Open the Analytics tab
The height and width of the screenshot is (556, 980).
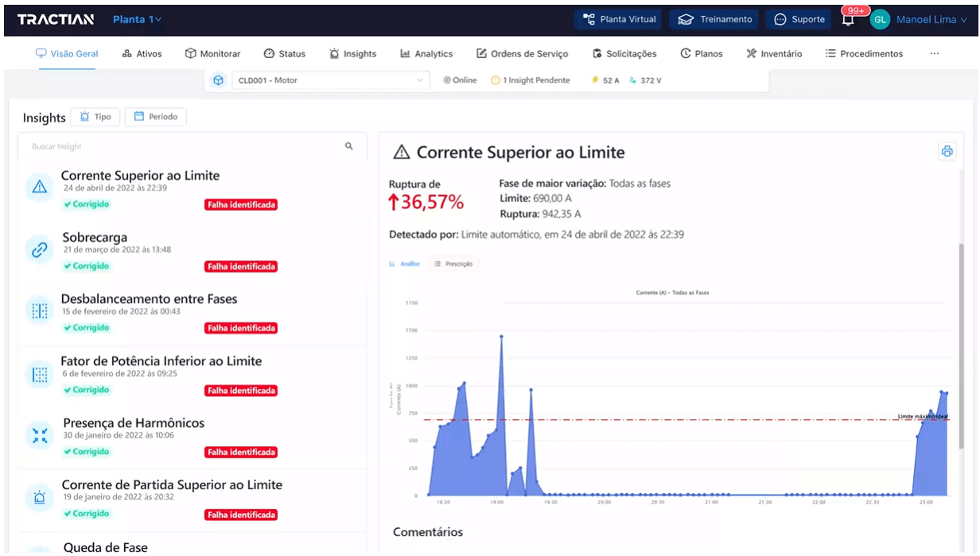[x=426, y=53]
